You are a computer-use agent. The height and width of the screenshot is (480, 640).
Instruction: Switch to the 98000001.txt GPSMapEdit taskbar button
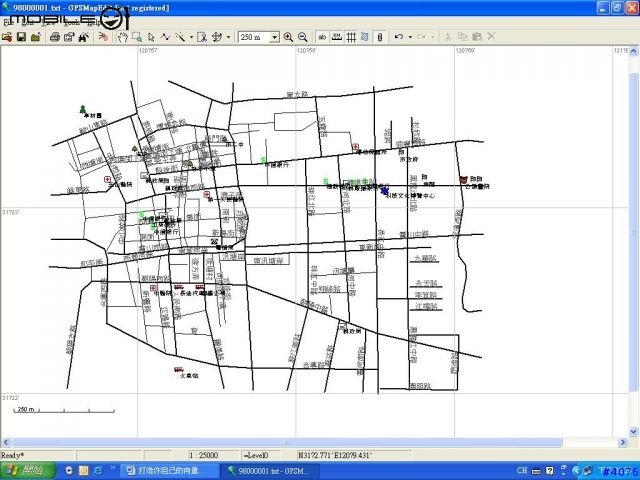tap(270, 471)
